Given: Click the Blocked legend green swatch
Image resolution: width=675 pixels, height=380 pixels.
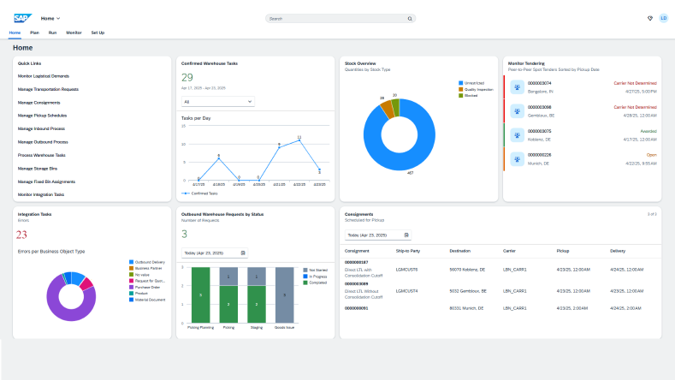Looking at the screenshot, I should coord(461,96).
